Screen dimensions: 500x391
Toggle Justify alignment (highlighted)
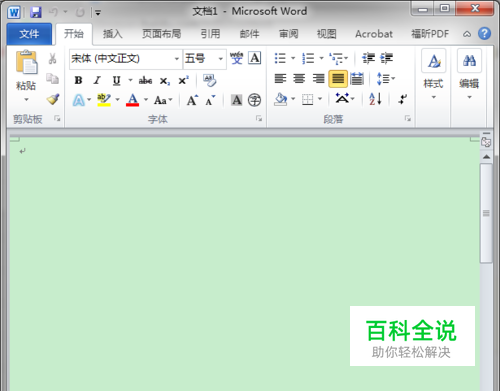coord(338,79)
